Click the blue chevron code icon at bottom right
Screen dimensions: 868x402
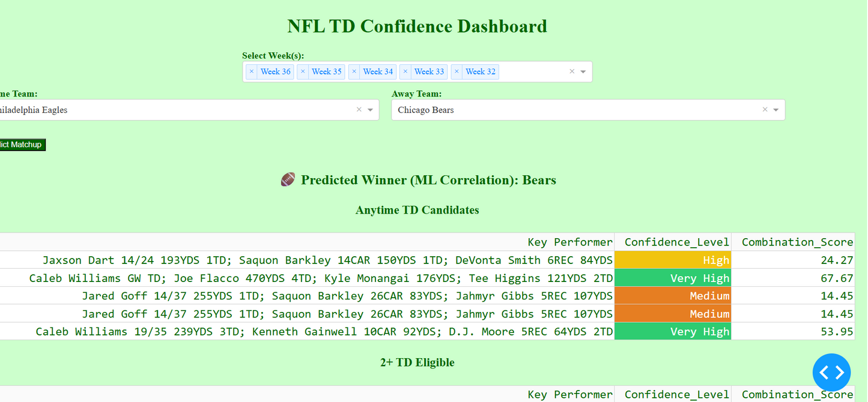coord(831,372)
